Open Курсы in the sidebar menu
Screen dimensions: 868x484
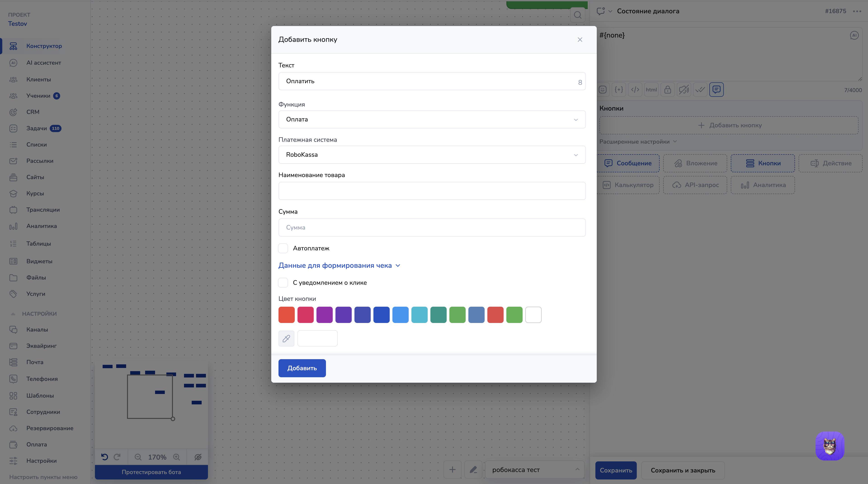pyautogui.click(x=35, y=193)
